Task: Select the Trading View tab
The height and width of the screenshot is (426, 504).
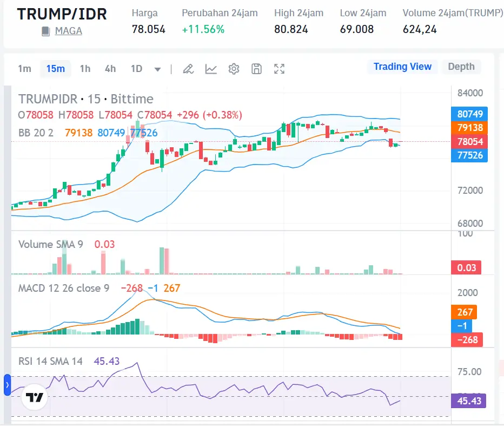Action: coord(402,67)
